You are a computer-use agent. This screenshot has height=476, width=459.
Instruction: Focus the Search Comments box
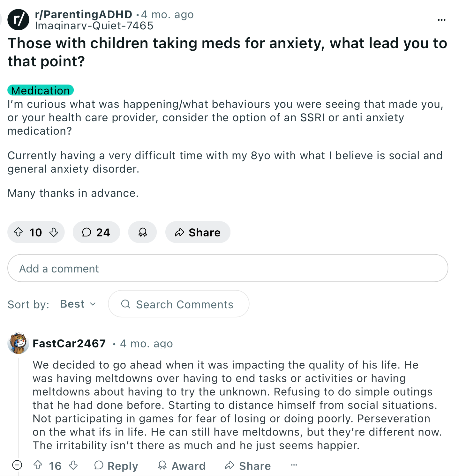click(x=178, y=304)
